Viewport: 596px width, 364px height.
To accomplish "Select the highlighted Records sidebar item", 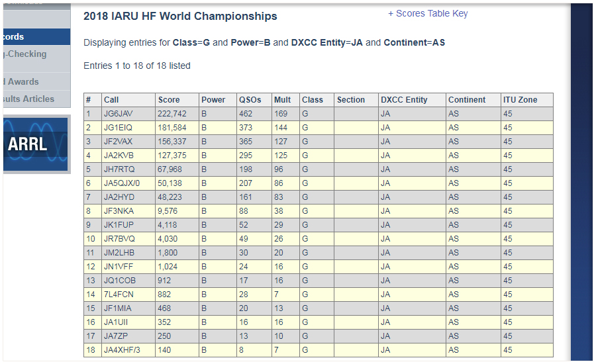I will [x=34, y=37].
